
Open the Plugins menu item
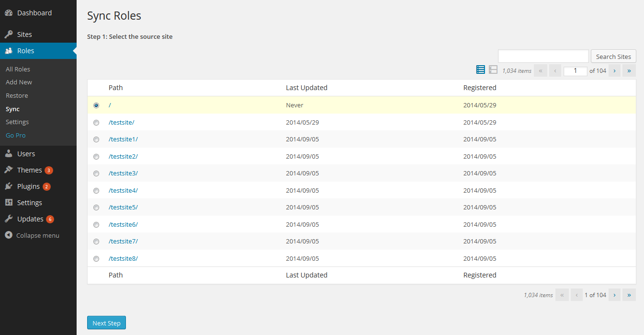pos(38,186)
